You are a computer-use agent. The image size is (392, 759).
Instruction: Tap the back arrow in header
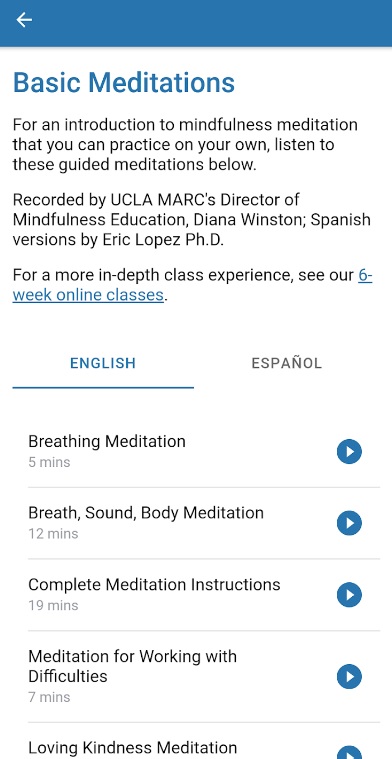[24, 20]
